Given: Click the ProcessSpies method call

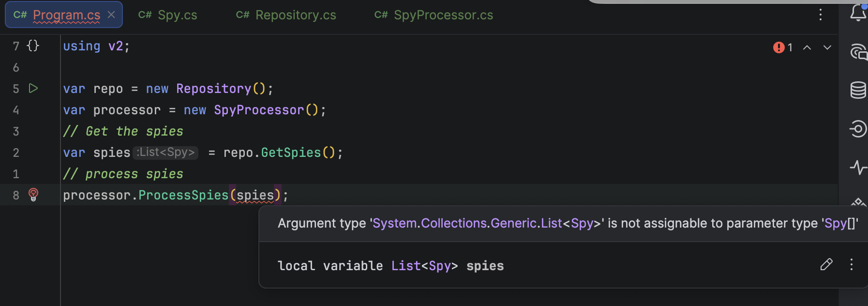Looking at the screenshot, I should point(183,195).
